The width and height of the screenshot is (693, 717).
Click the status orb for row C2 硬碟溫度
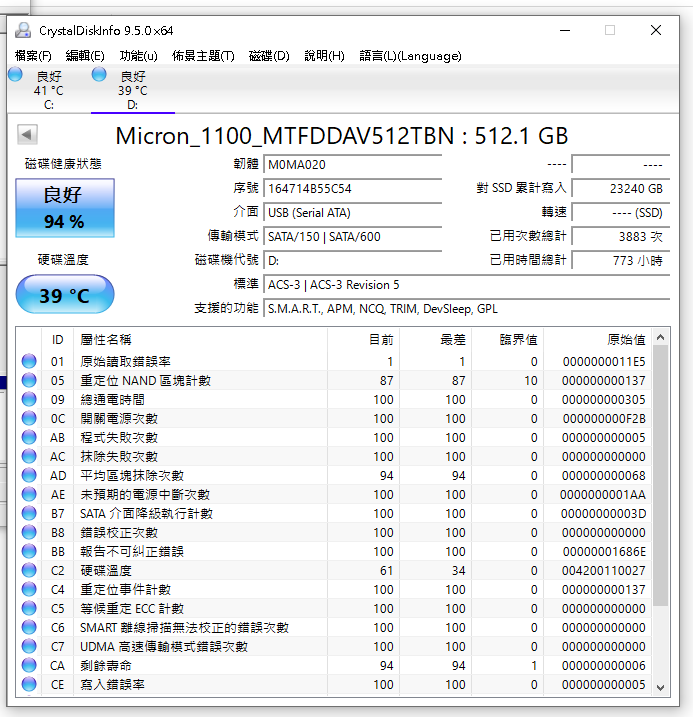tap(29, 570)
